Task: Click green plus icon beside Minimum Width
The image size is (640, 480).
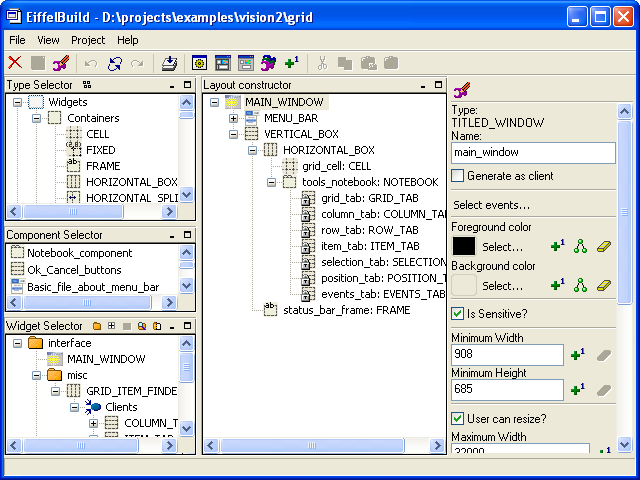Action: pyautogui.click(x=577, y=354)
